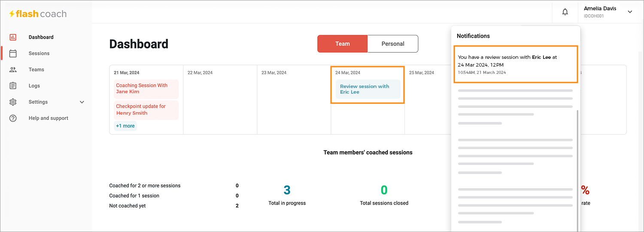Click the Total sessions closed label
The image size is (644, 232).
coord(384,203)
